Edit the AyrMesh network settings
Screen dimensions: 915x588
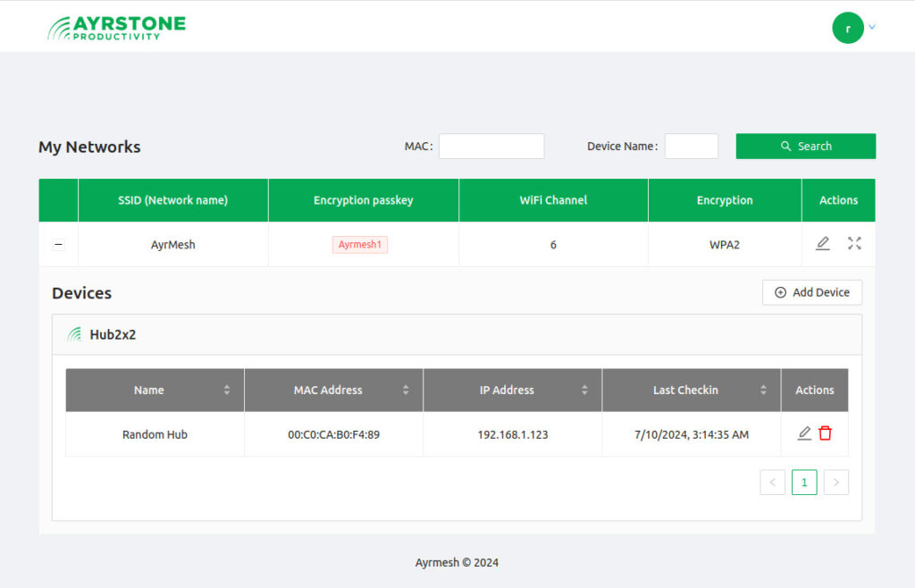pyautogui.click(x=823, y=244)
